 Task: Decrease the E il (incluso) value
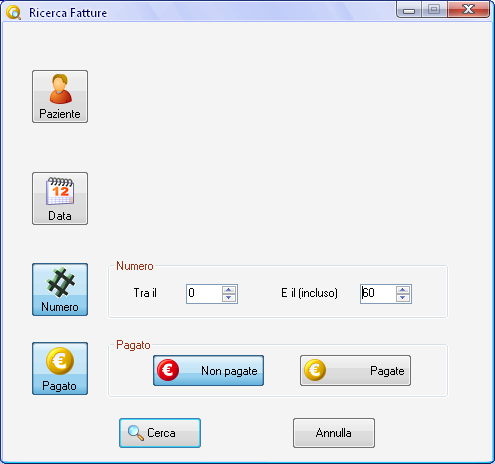pos(403,298)
